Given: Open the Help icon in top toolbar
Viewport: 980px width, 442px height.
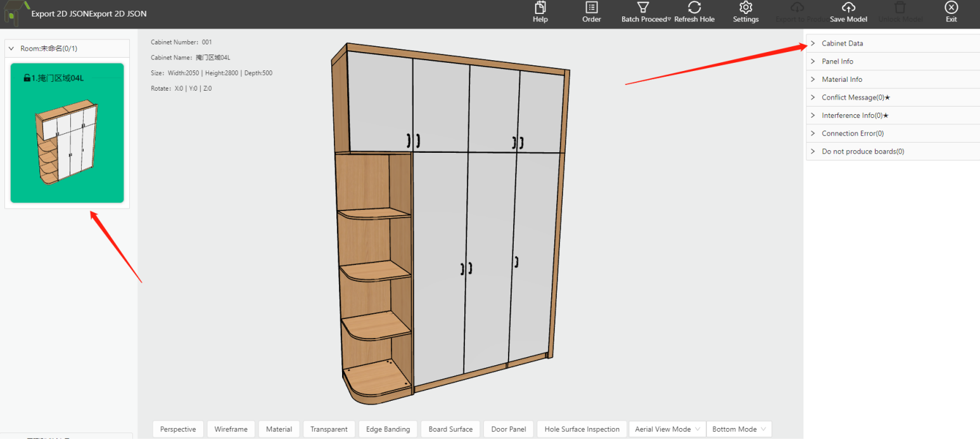Looking at the screenshot, I should pos(540,8).
